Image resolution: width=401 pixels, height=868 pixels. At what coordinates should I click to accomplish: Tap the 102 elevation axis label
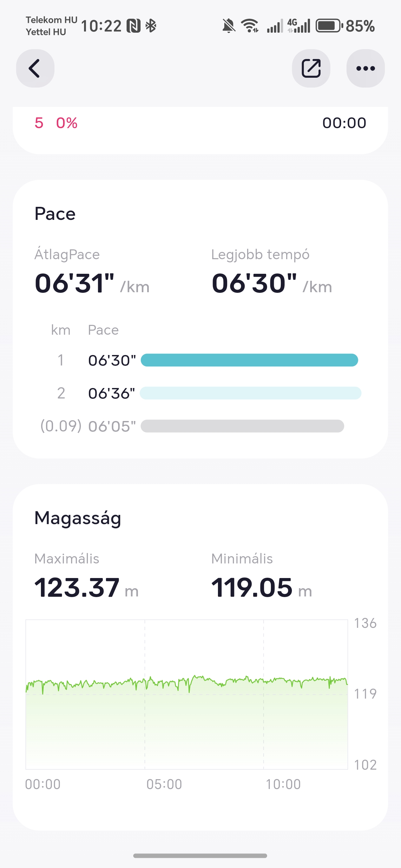(x=365, y=765)
